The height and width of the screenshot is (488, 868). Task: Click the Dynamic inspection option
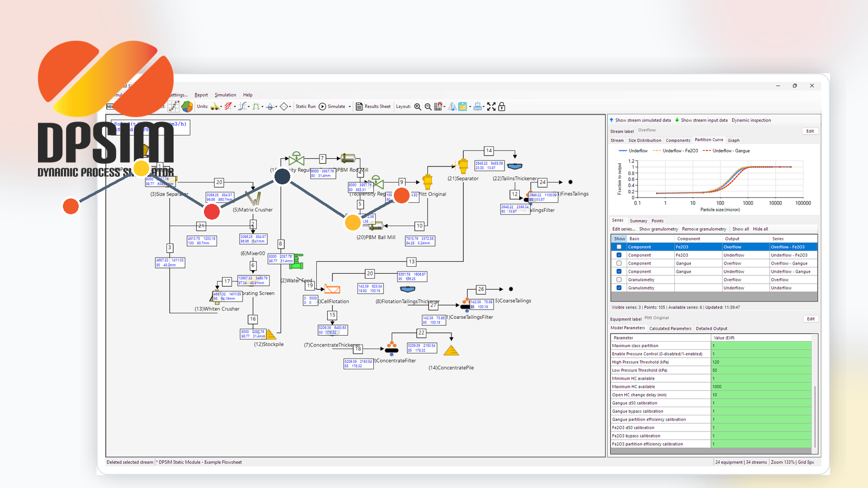pos(751,120)
